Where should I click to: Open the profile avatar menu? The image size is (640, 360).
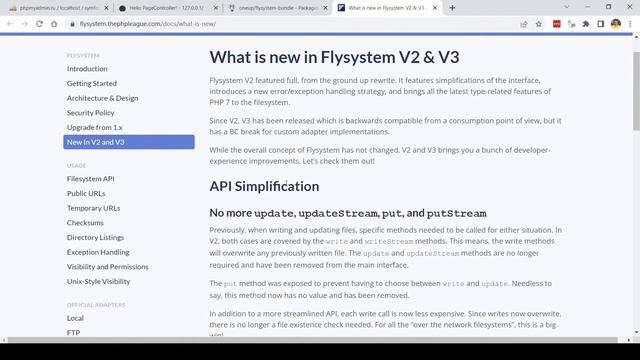click(x=616, y=24)
